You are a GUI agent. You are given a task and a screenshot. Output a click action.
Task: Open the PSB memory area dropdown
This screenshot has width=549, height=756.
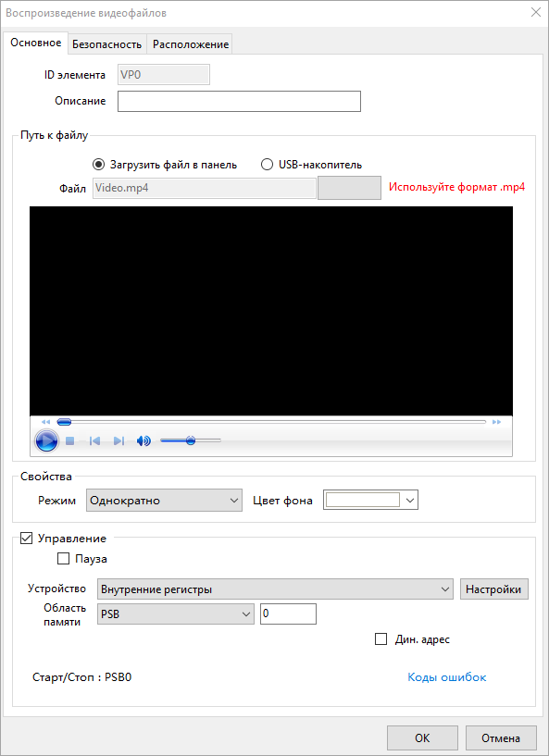click(176, 613)
